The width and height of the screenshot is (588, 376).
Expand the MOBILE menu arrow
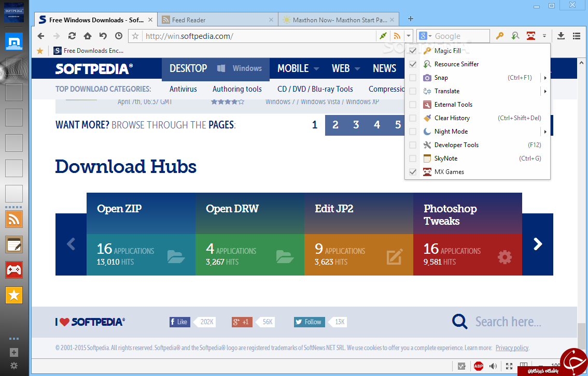(x=316, y=68)
